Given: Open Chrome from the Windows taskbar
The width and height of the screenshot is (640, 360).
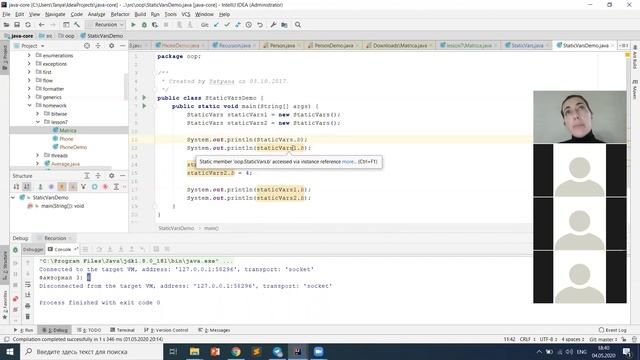Looking at the screenshot, I should [236, 351].
